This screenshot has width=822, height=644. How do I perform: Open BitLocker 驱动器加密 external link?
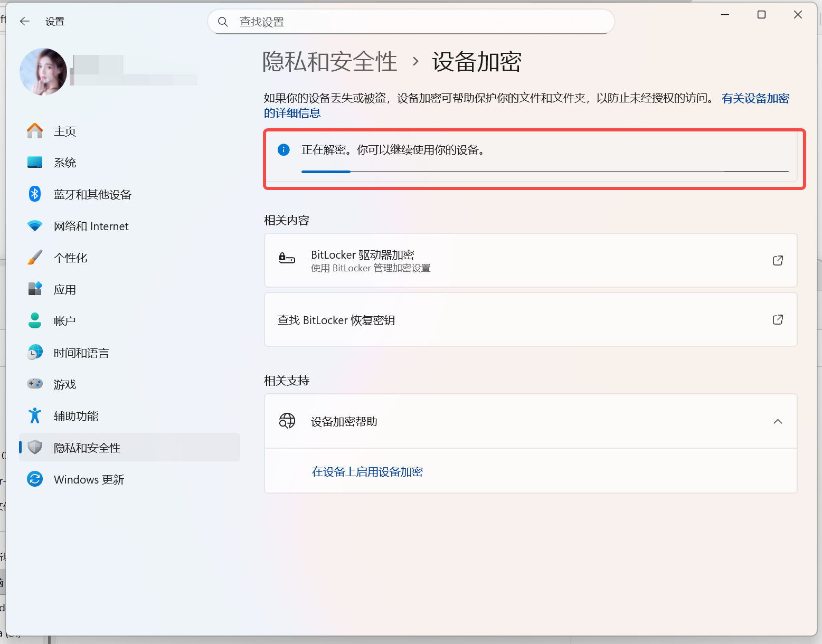pos(778,260)
